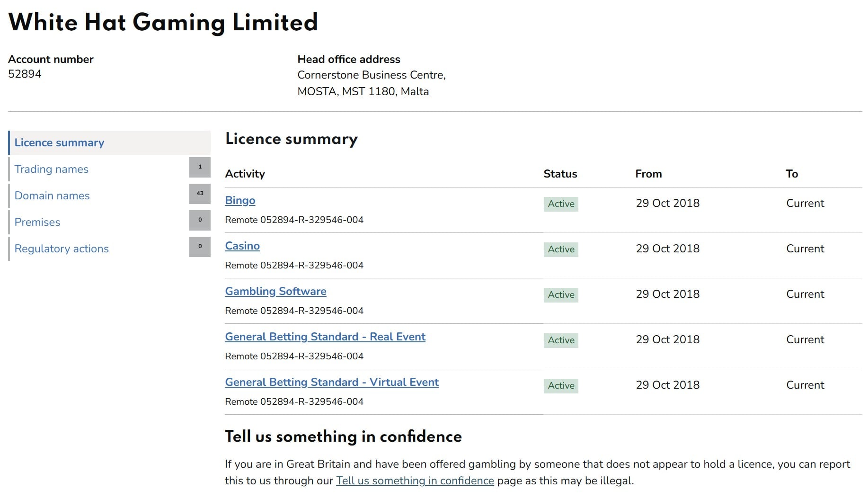This screenshot has width=868, height=499.
Task: Click Gambling Software row's 29 Oct 2018 date
Action: [x=668, y=294]
